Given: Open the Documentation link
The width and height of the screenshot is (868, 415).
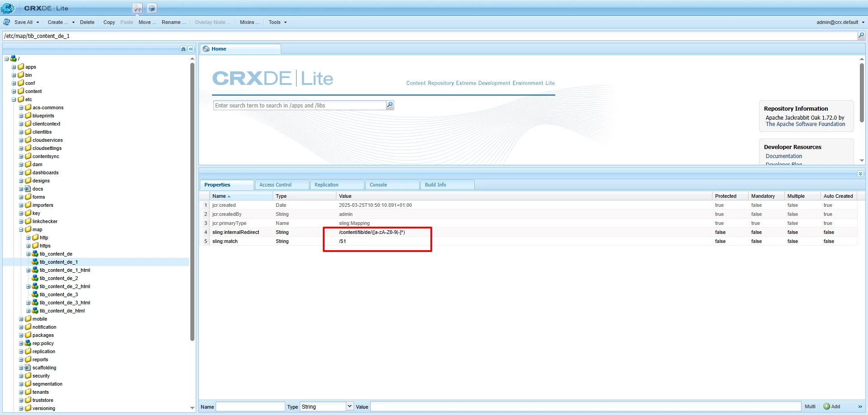Looking at the screenshot, I should coord(784,156).
